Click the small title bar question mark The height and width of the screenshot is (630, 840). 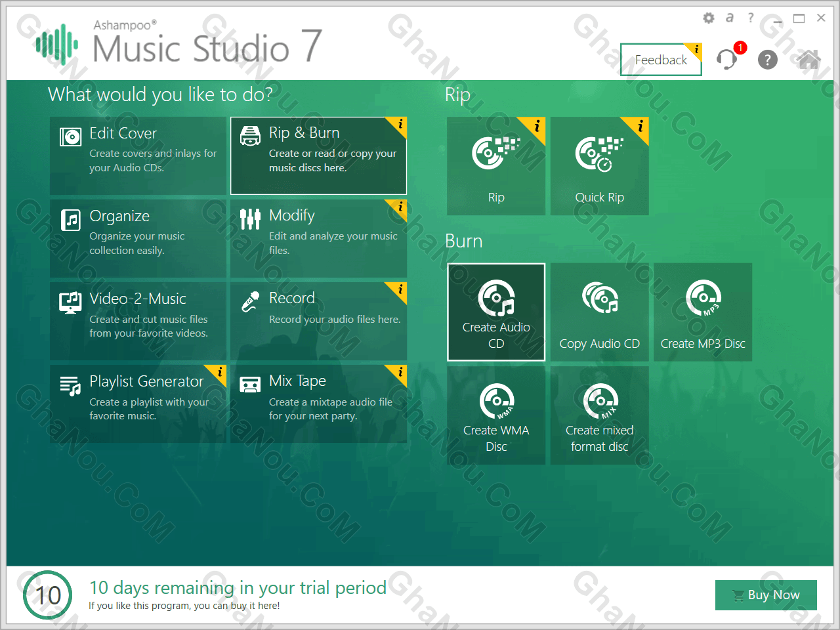[x=751, y=18]
